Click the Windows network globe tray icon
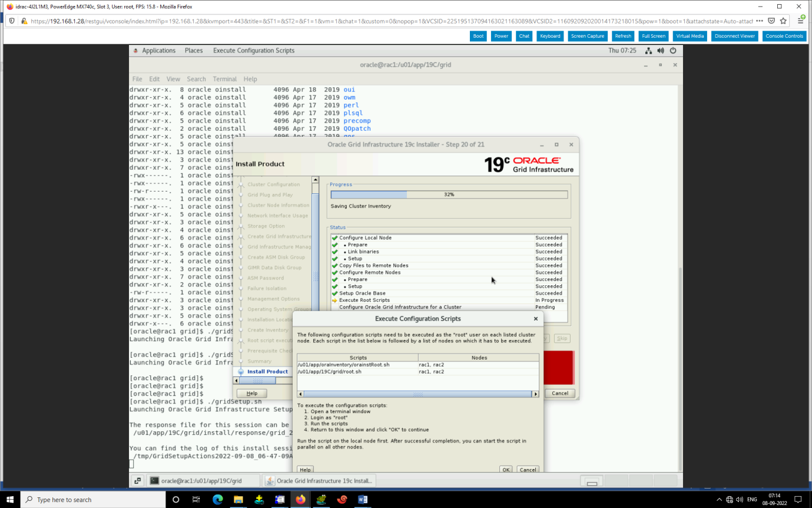Screen dimensions: 812x508 coord(730,500)
